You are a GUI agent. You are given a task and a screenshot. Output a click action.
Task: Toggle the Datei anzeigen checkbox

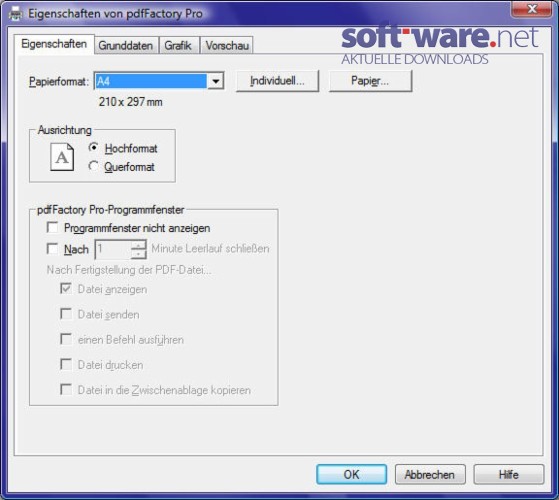tap(66, 288)
